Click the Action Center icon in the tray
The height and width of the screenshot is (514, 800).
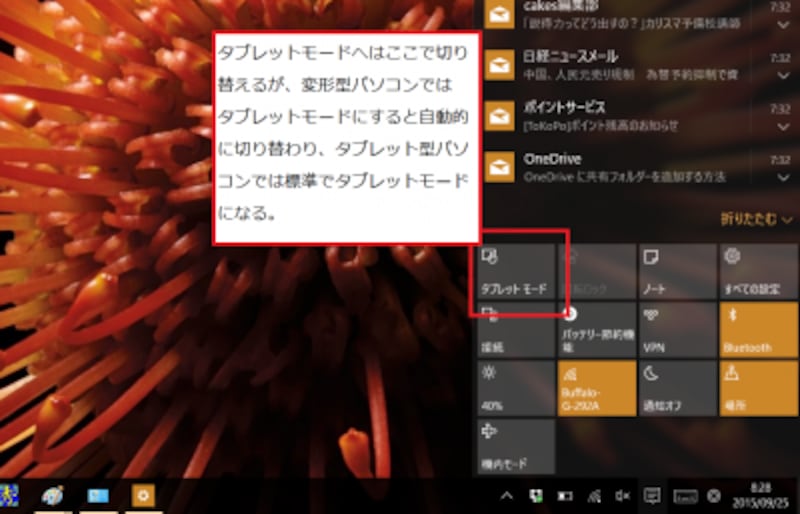click(x=652, y=496)
